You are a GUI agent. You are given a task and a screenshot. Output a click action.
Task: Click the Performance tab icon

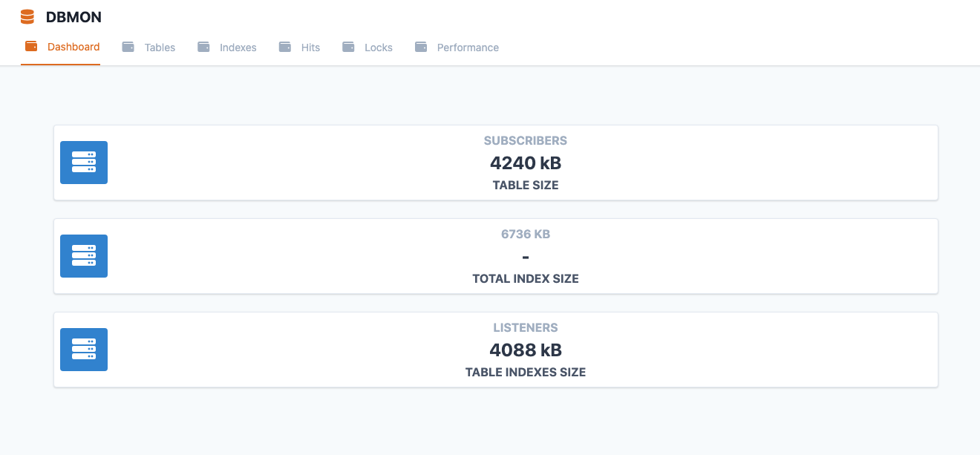pyautogui.click(x=422, y=46)
